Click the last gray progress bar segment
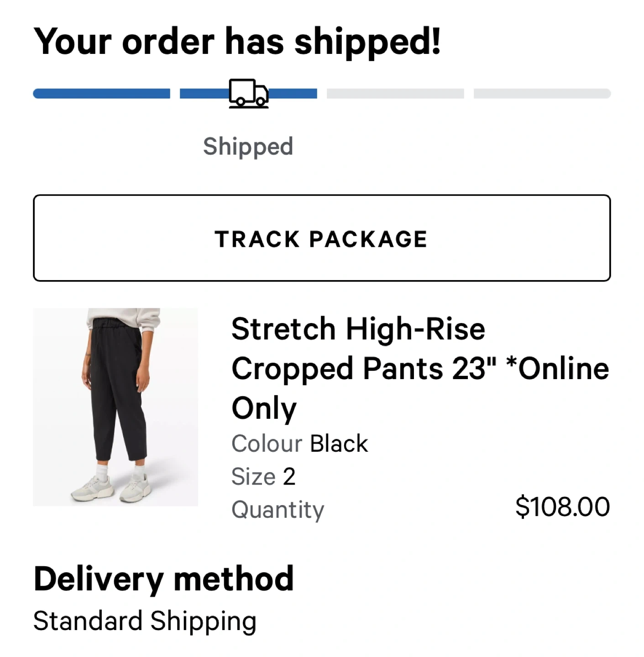The height and width of the screenshot is (657, 644). pyautogui.click(x=542, y=94)
